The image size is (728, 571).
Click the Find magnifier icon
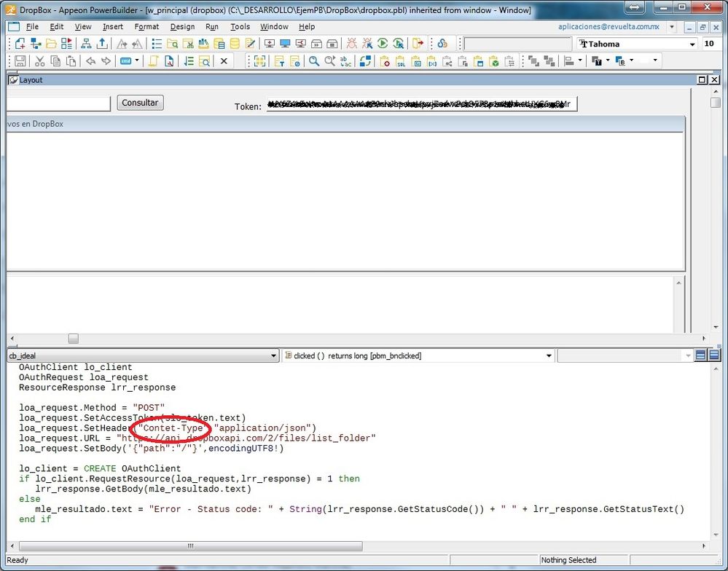click(314, 61)
